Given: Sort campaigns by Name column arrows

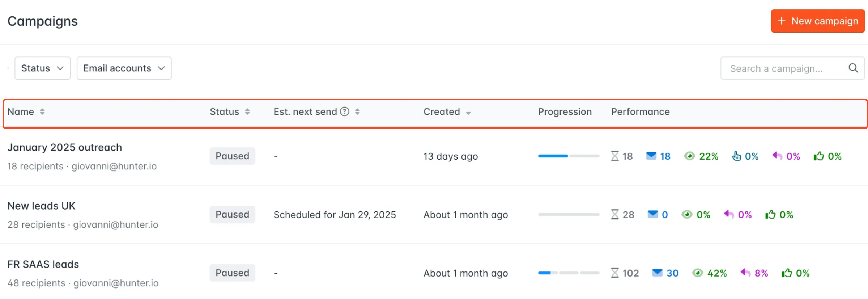Looking at the screenshot, I should pyautogui.click(x=42, y=111).
